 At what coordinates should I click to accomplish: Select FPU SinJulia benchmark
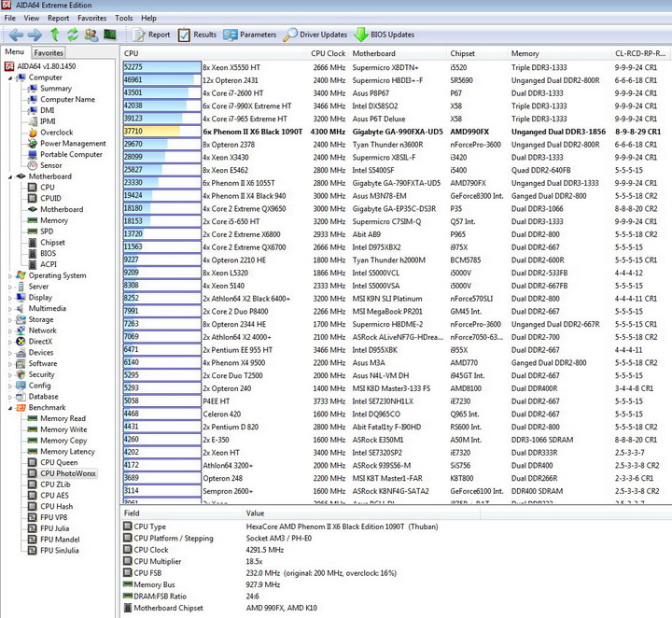click(x=60, y=551)
